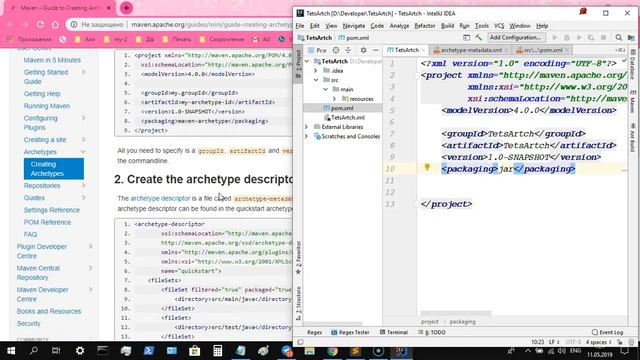
Task: Open Running Maven sidebar link
Action: tap(47, 106)
